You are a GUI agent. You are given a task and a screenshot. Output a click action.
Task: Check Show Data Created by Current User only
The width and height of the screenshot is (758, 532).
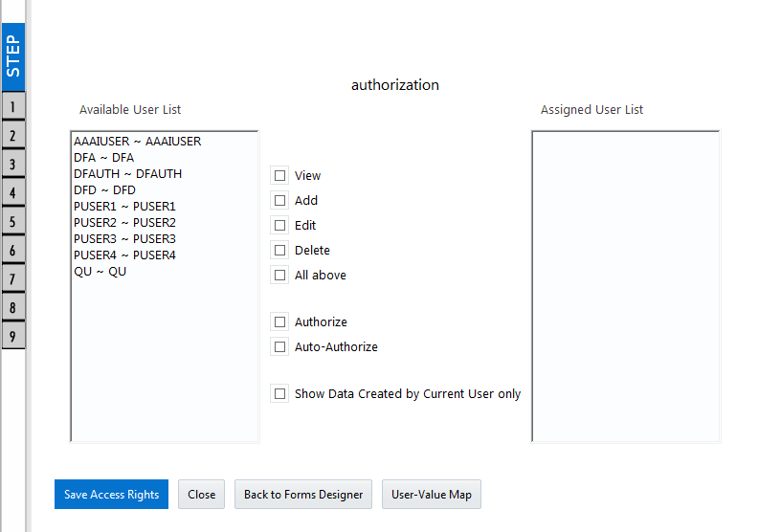pos(279,394)
